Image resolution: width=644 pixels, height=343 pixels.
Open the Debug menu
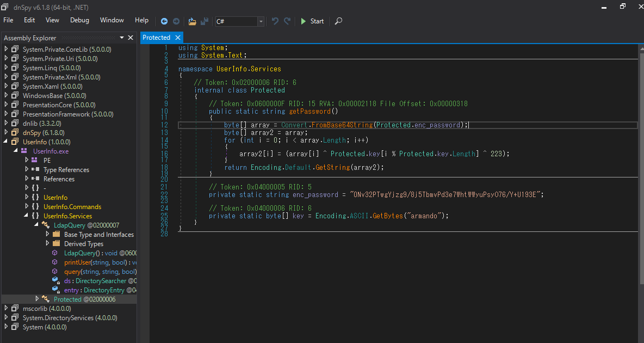pyautogui.click(x=79, y=20)
